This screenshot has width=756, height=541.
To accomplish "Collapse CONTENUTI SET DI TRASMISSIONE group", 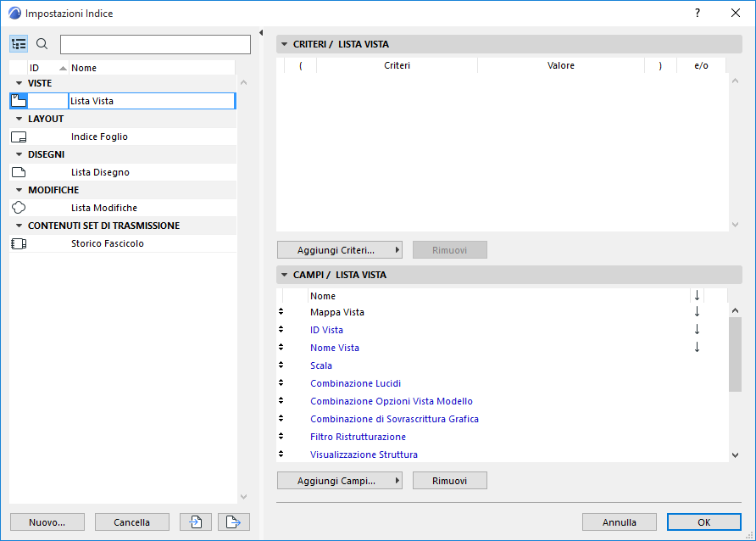I will click(x=19, y=226).
